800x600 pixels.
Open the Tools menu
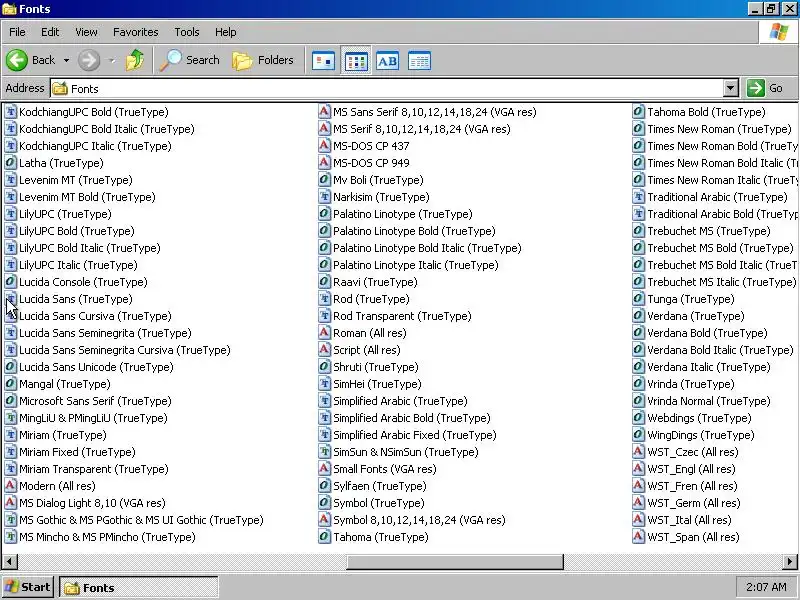pos(187,32)
